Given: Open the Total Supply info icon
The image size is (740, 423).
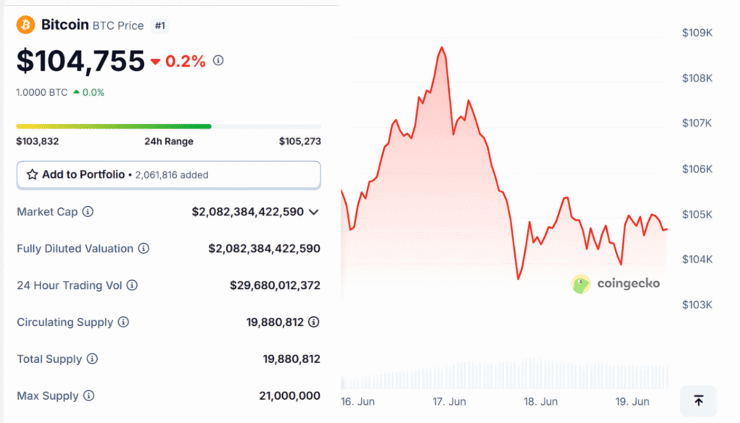Looking at the screenshot, I should pos(92,359).
